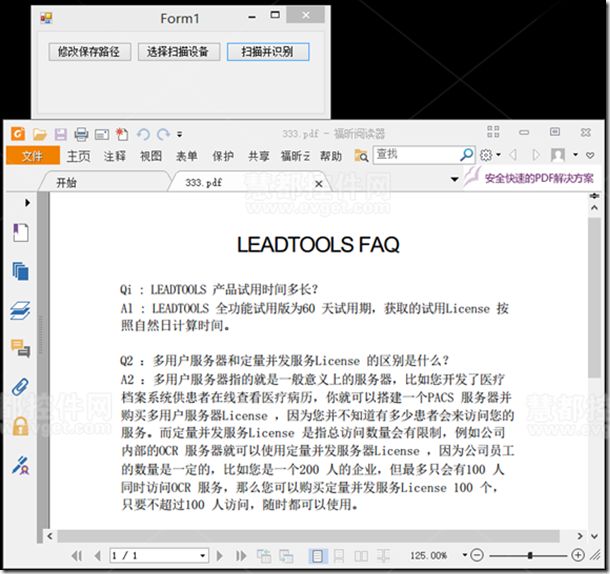Switch to the 表单 ribbon tab

(187, 156)
